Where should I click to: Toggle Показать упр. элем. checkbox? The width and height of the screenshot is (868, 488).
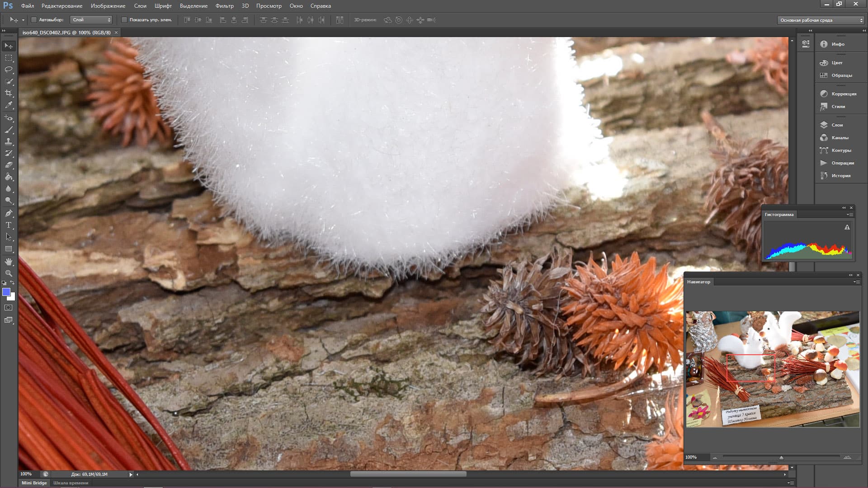(x=124, y=20)
